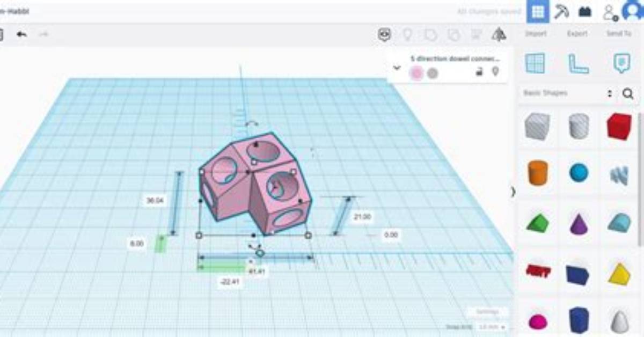Screen dimensions: 644x337
Task: Click the Send To button
Action: click(619, 34)
